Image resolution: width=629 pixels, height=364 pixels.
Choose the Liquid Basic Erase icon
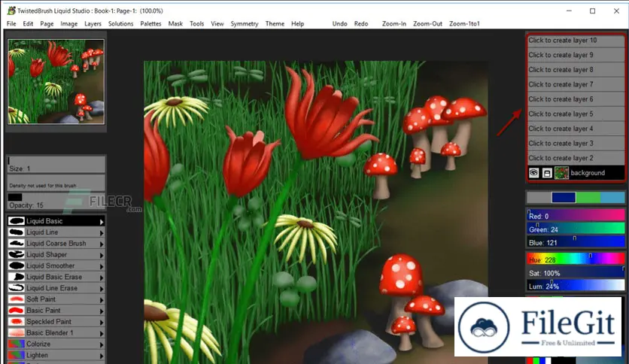tap(16, 277)
